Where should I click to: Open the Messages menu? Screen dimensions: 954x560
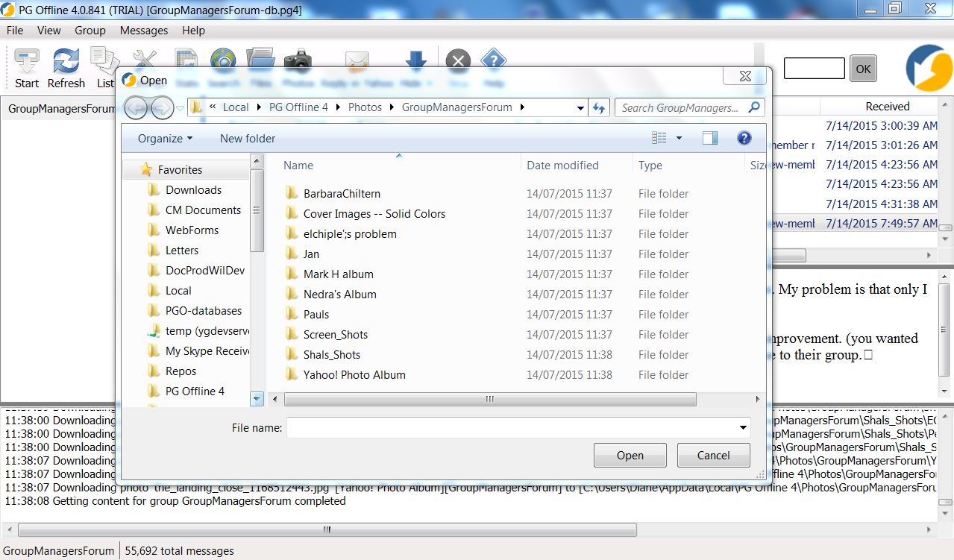pyautogui.click(x=144, y=31)
